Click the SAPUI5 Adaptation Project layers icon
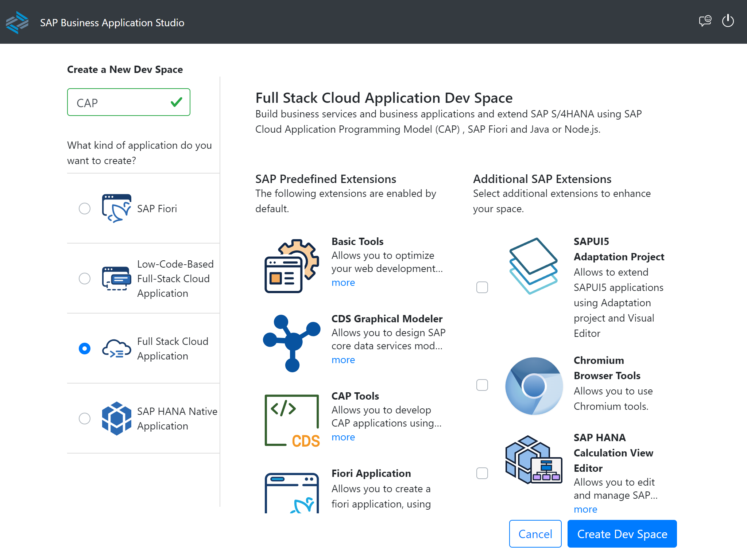Image resolution: width=747 pixels, height=560 pixels. coord(534,266)
